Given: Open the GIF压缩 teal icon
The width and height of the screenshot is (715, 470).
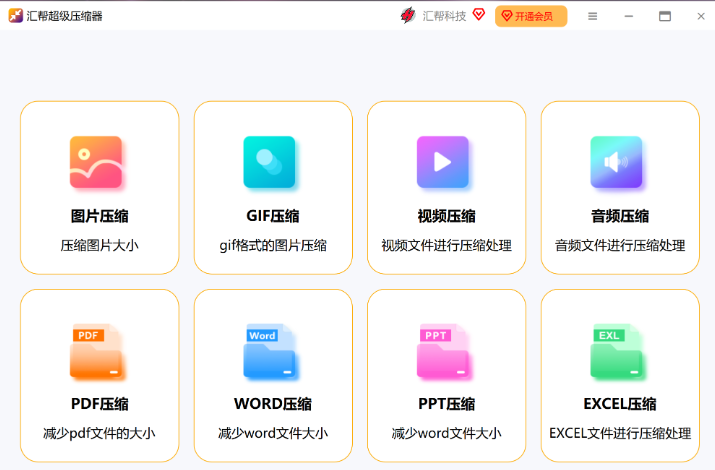Looking at the screenshot, I should click(269, 162).
